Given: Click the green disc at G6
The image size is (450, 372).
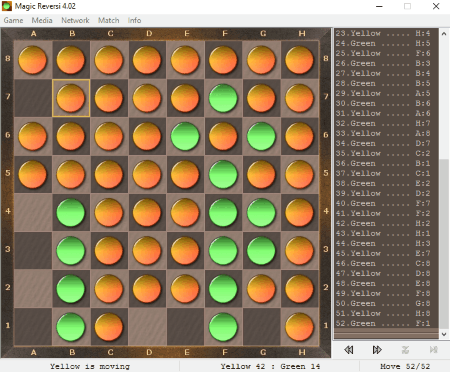Looking at the screenshot, I should tap(261, 136).
